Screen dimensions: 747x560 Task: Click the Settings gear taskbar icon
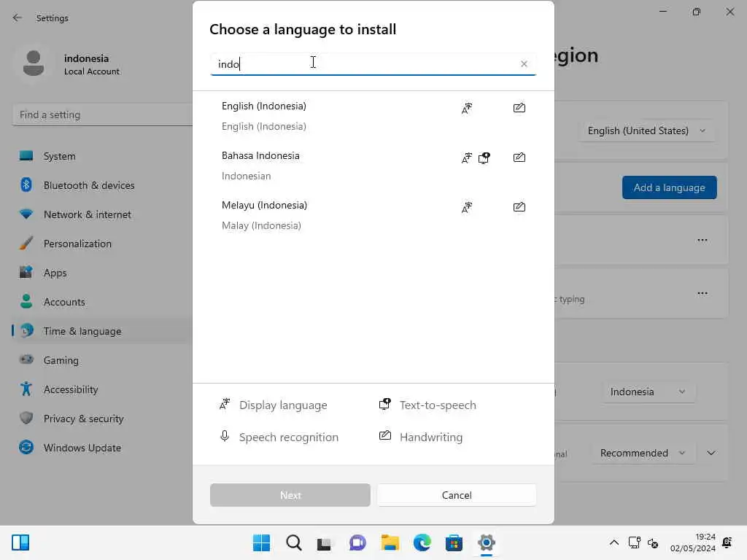(x=486, y=542)
